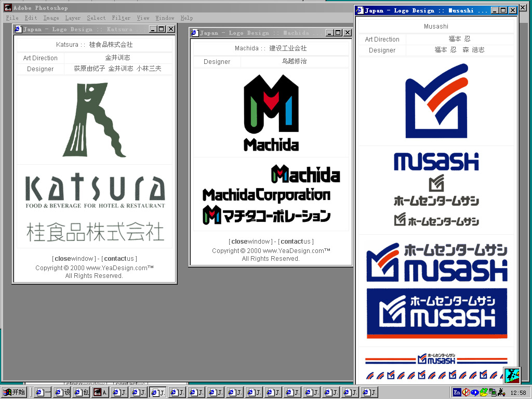Click the En input language indicator in the tray
532x399 pixels.
coord(457,393)
